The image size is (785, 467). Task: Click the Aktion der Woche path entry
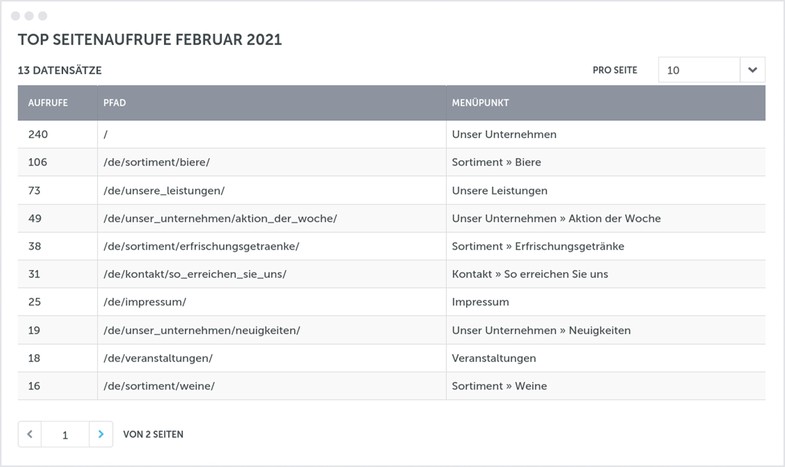pyautogui.click(x=220, y=218)
